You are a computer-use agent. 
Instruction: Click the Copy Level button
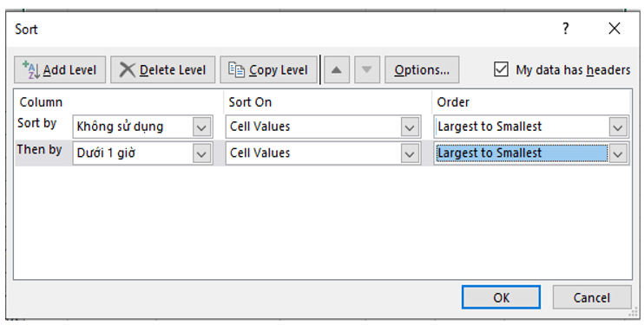click(268, 69)
